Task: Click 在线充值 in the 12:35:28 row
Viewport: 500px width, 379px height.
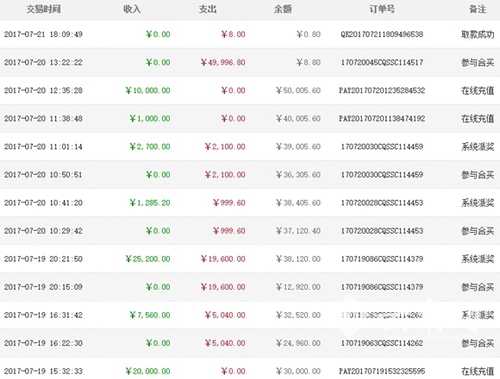Action: point(478,90)
